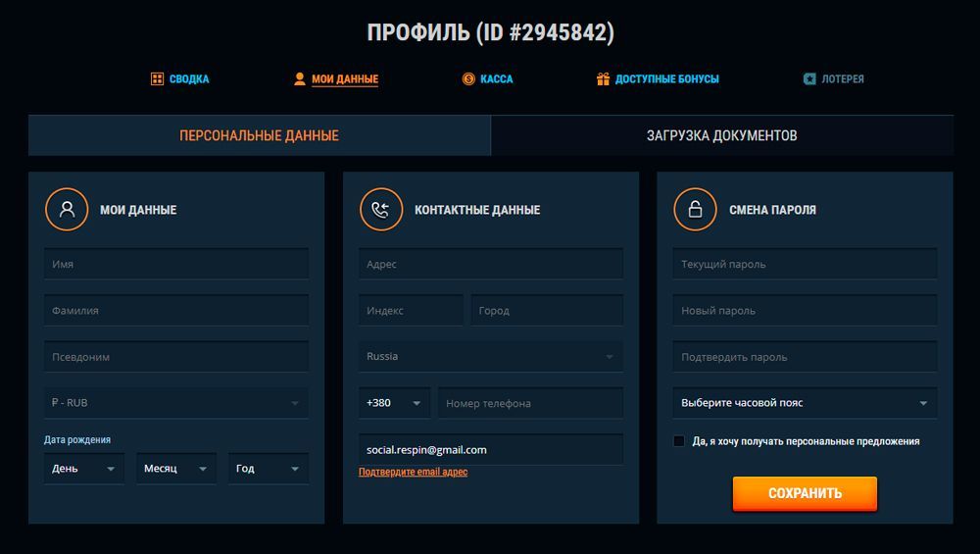The image size is (980, 554).
Task: Click the personal offers label text
Action: click(x=807, y=441)
